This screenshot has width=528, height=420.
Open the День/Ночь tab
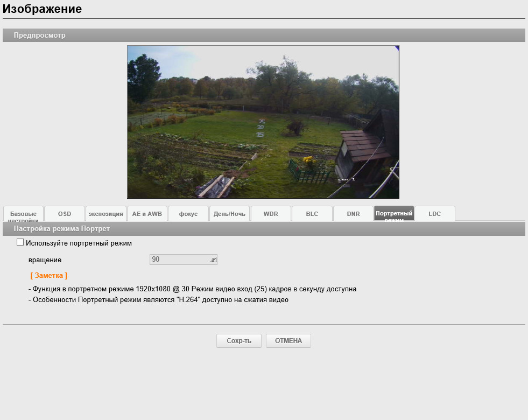pos(229,214)
